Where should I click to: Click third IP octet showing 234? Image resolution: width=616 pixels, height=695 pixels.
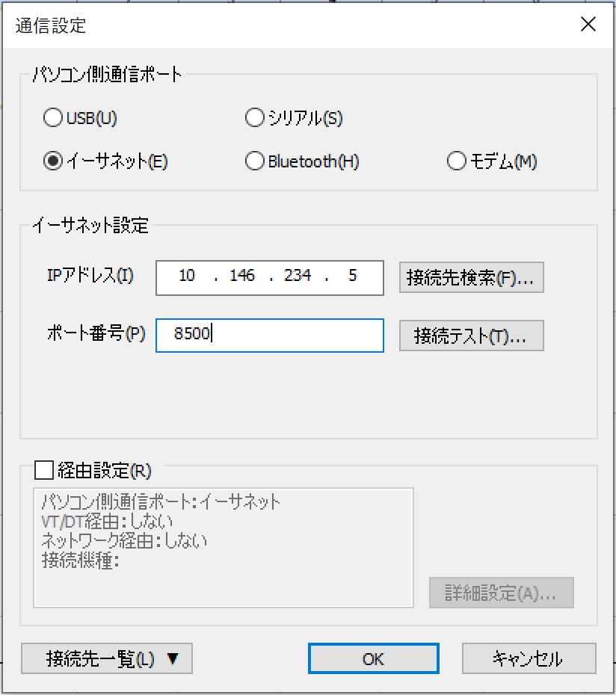coord(298,276)
